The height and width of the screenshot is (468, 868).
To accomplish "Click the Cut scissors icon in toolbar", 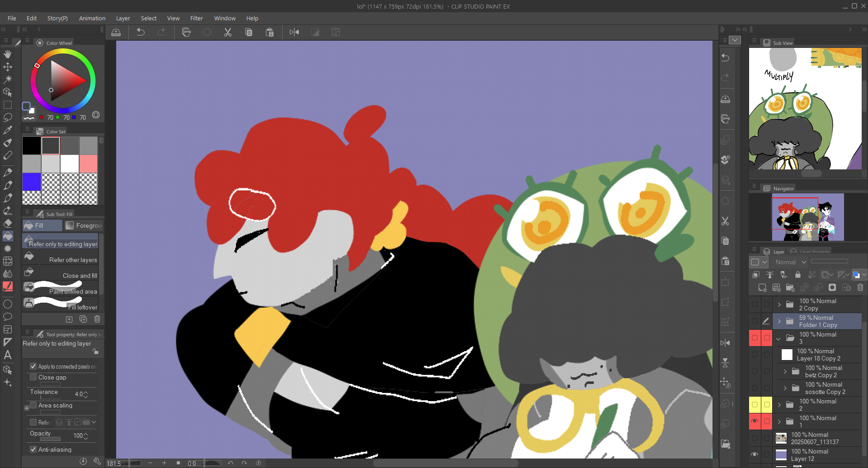I will [228, 32].
